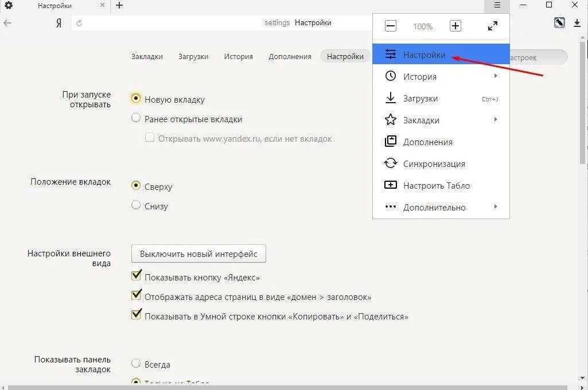Viewport: 588px width, 390px height.
Task: Choose Настроить Табло menu item
Action: tap(441, 186)
